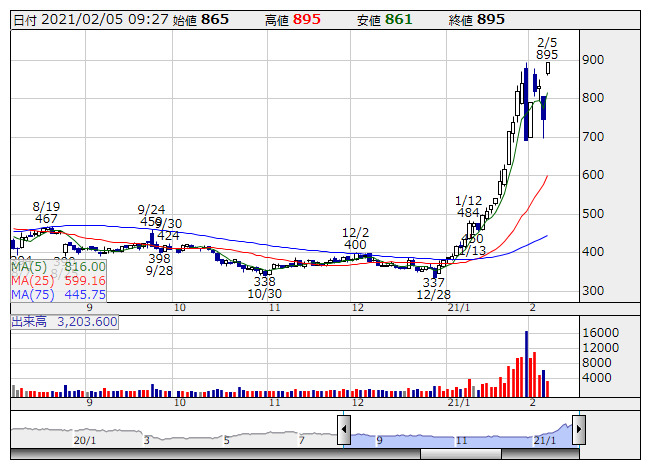The height and width of the screenshot is (470, 653).
Task: Click the 20/1 marker in the navigator
Action: (85, 440)
